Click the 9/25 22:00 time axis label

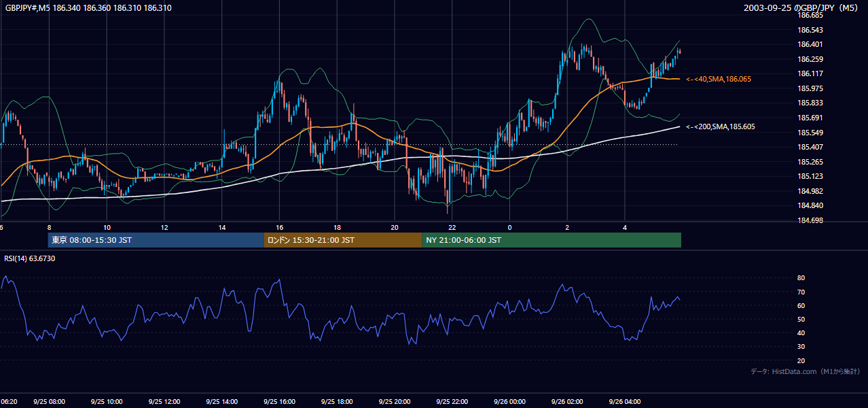pos(452,402)
